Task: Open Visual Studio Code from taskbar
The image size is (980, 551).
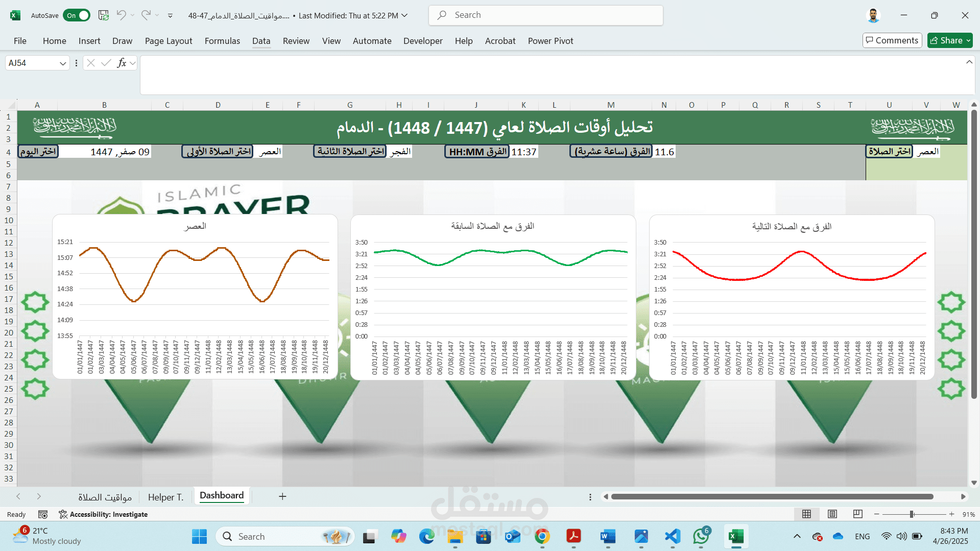Action: (673, 537)
